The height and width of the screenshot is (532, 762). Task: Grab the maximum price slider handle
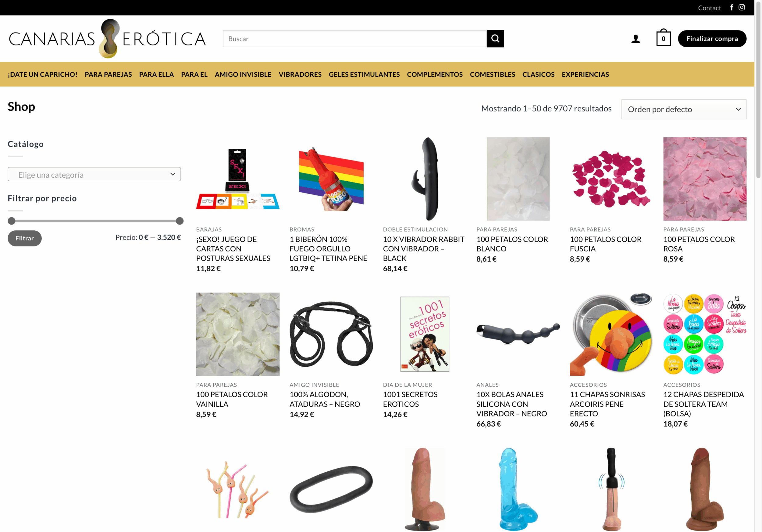tap(180, 221)
